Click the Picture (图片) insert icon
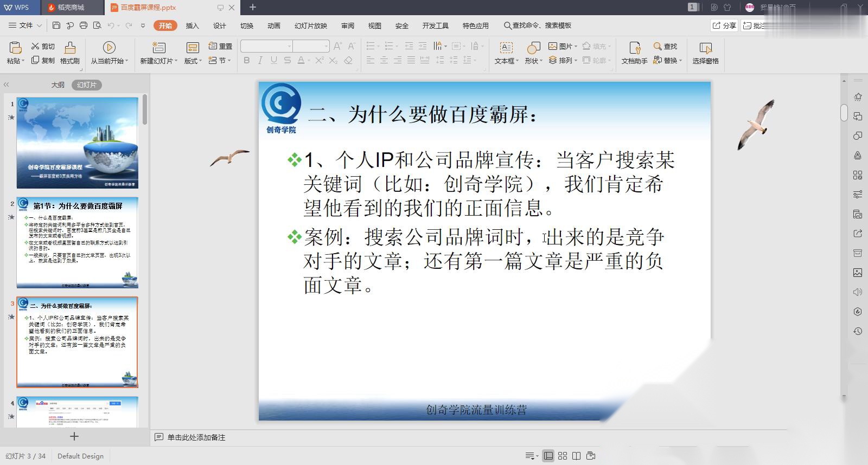This screenshot has height=465, width=868. tap(553, 46)
